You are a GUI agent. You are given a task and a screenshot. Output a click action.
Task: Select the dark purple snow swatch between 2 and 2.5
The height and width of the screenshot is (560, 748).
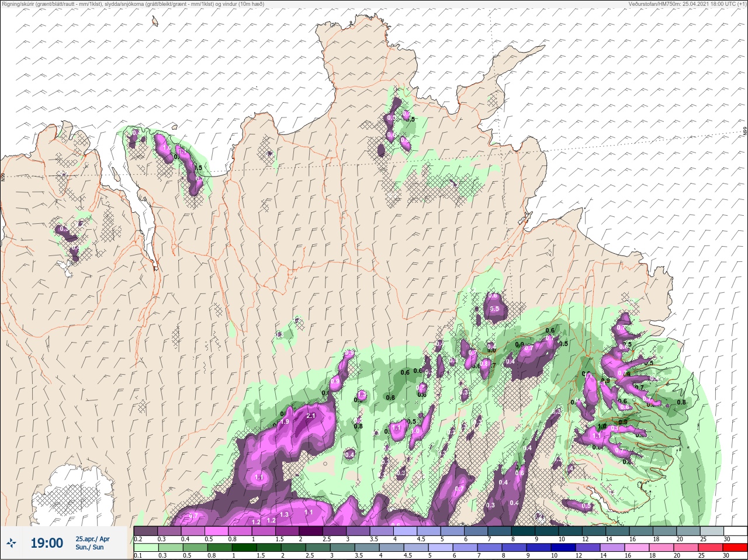[x=311, y=531]
